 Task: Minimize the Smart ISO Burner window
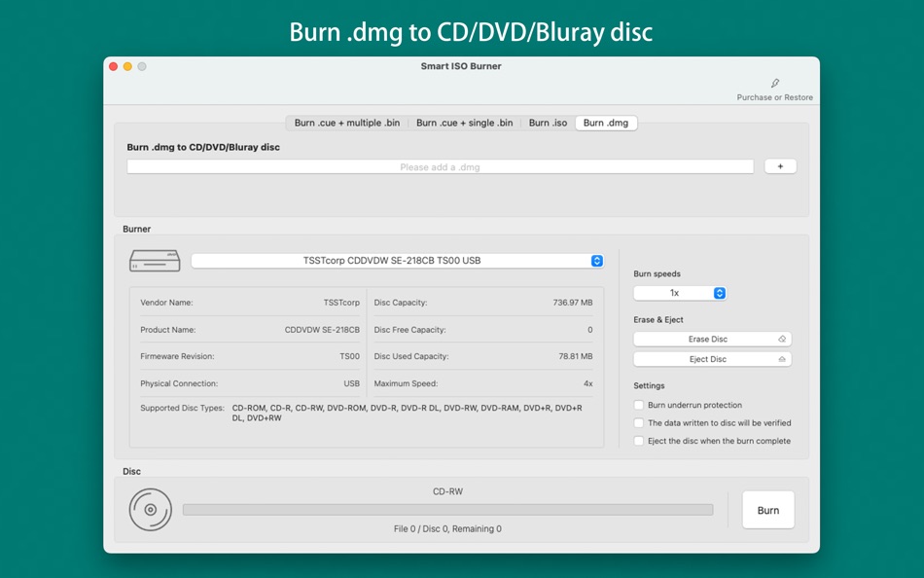click(x=127, y=66)
